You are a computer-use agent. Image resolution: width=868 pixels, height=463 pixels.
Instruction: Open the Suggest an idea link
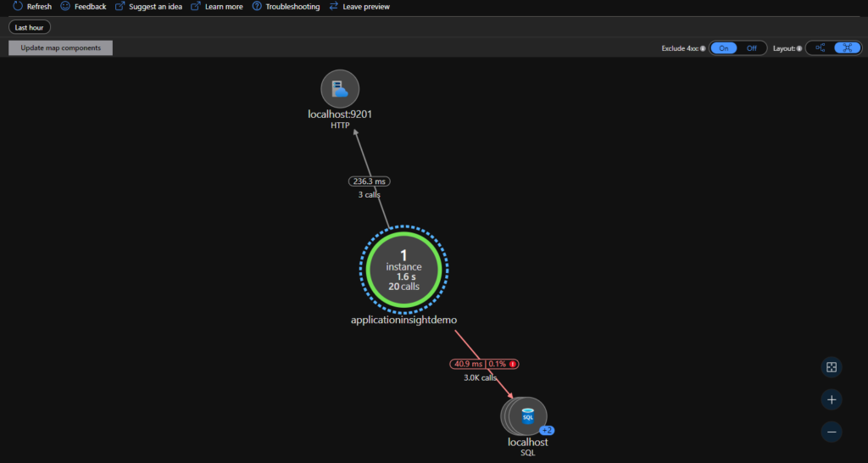click(155, 6)
